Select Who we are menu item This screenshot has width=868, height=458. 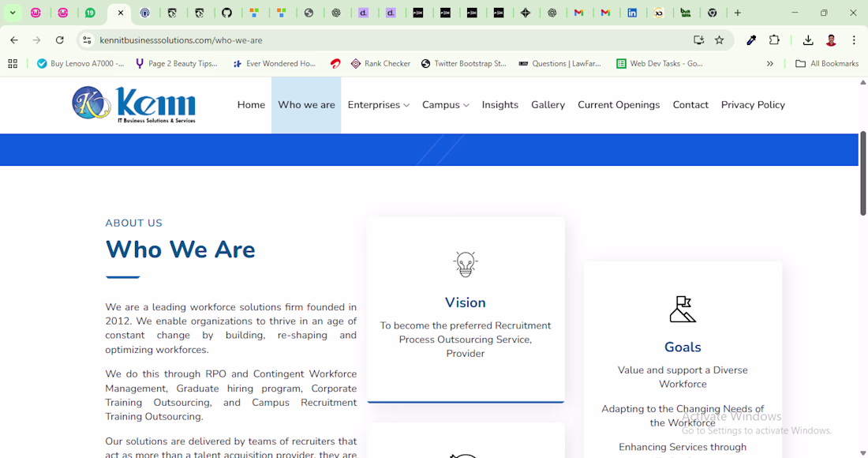[306, 105]
